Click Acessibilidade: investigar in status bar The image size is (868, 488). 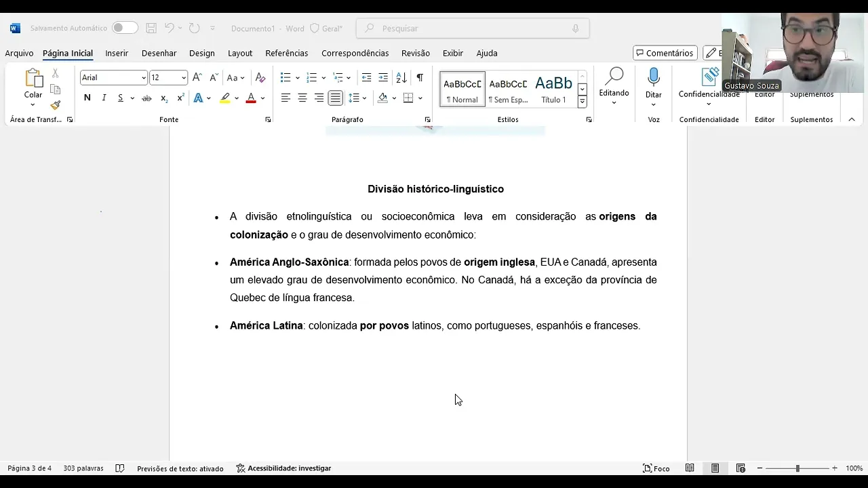(x=283, y=468)
